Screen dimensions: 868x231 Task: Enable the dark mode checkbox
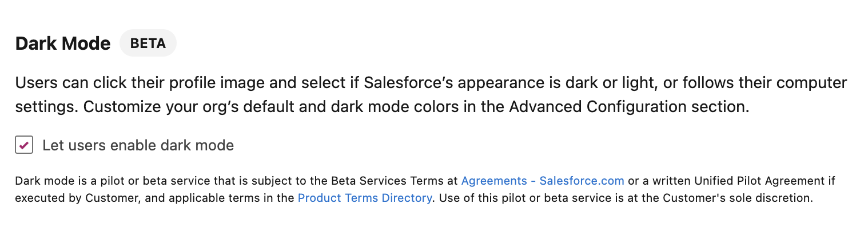24,145
